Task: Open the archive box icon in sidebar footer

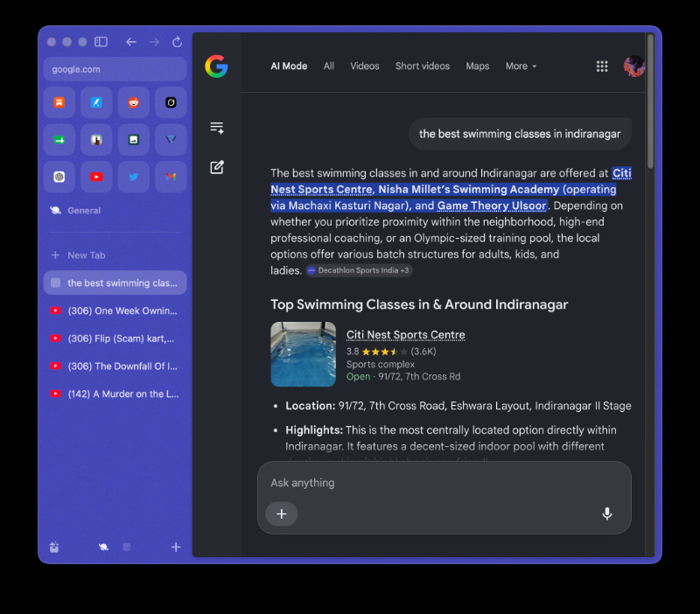Action: (x=54, y=547)
